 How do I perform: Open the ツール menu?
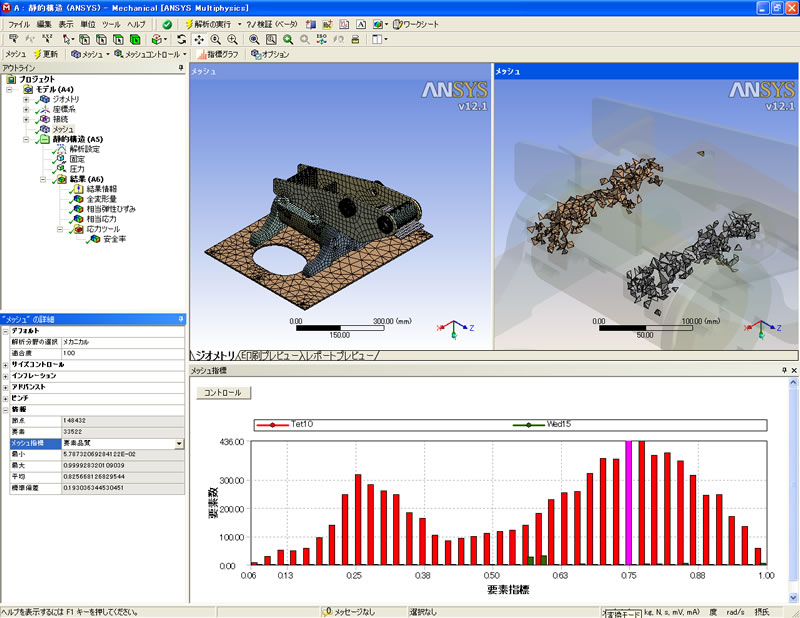(111, 24)
